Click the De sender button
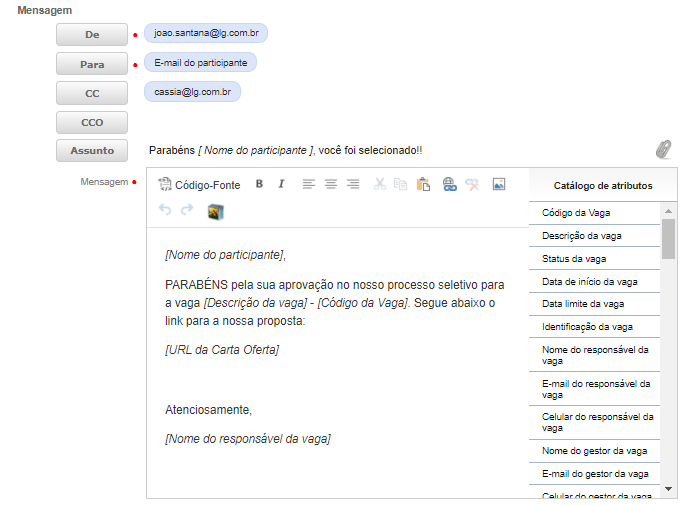Screen dimensions: 692x505 click(x=92, y=34)
